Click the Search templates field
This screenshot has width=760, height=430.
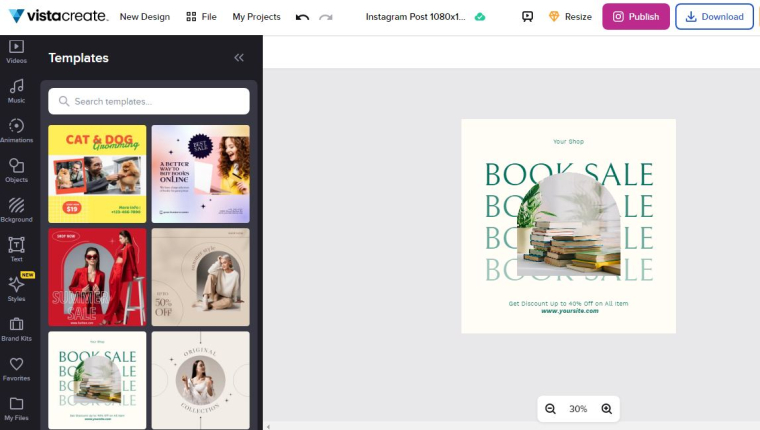149,101
